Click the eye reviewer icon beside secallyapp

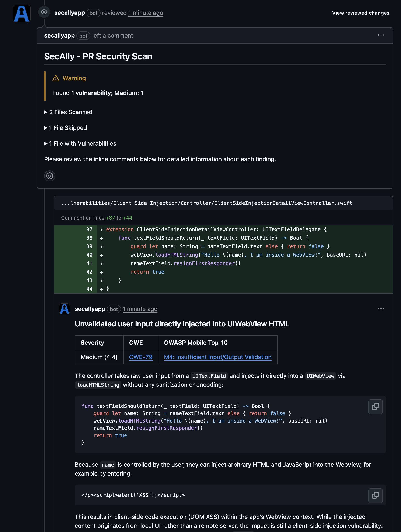coord(44,12)
